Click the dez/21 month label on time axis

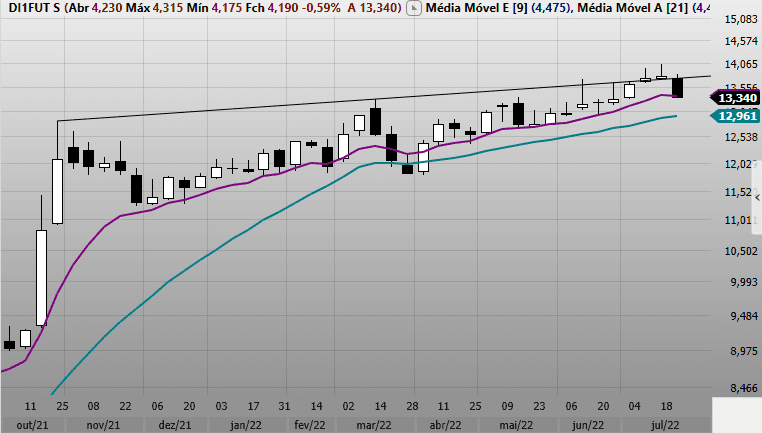(175, 425)
